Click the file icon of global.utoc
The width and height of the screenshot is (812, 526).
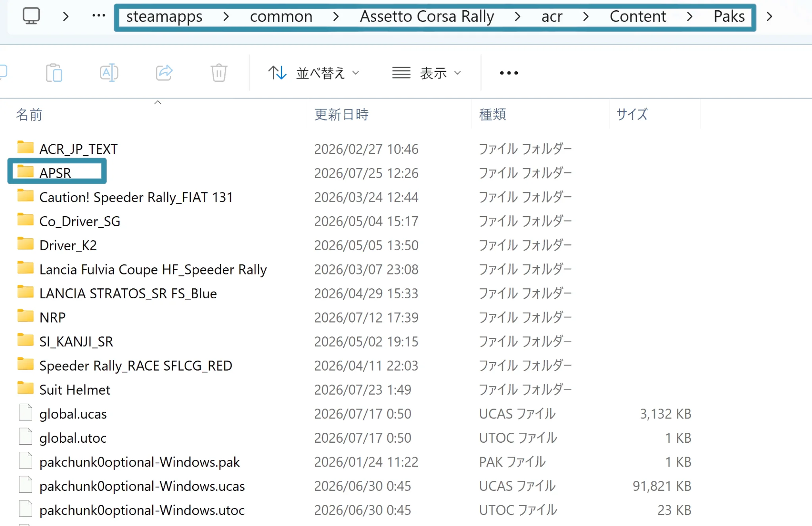tap(25, 436)
